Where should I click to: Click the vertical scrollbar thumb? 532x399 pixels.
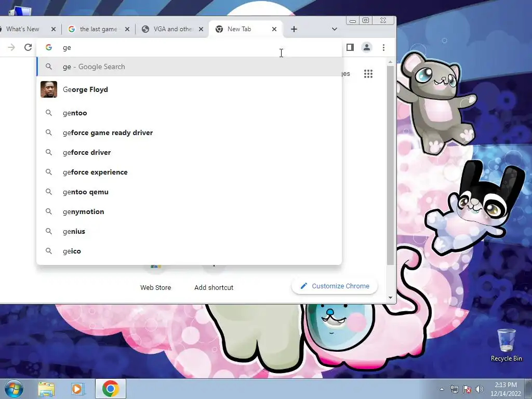point(390,165)
